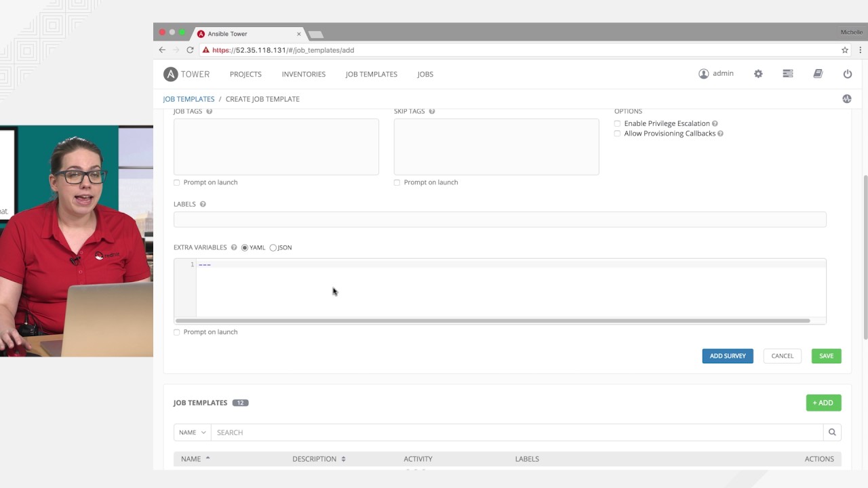The width and height of the screenshot is (868, 488).
Task: Check Prompt on launch under Extra Variables
Action: pos(177,332)
